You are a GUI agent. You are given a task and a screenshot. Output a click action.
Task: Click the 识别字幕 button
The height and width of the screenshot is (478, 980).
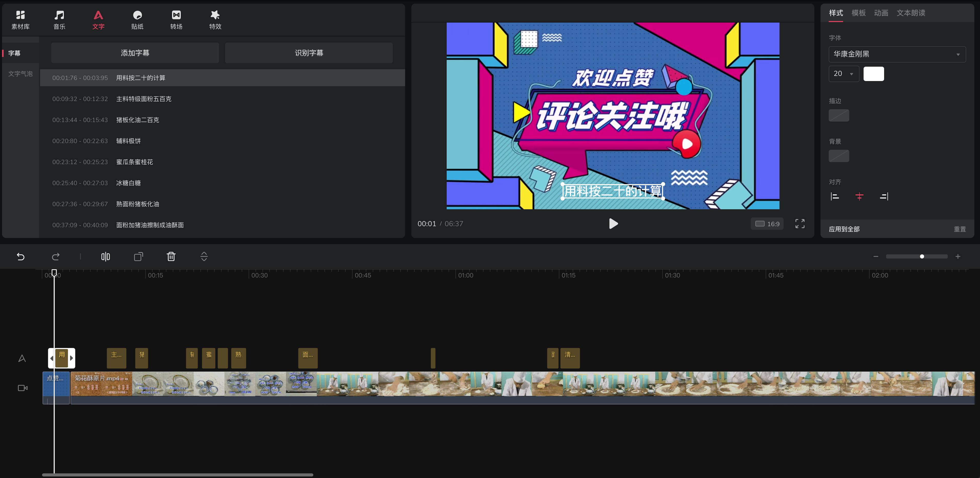[308, 53]
